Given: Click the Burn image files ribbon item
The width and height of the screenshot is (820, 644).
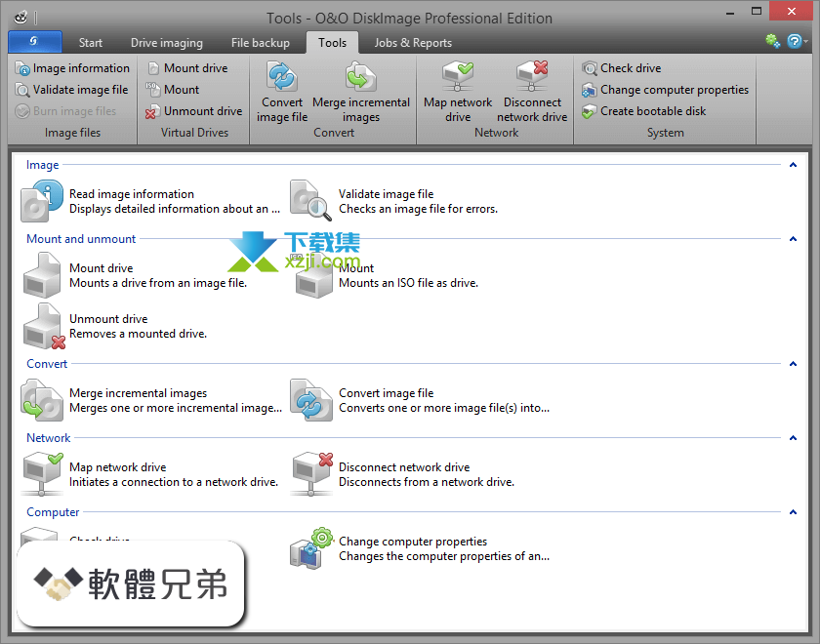Looking at the screenshot, I should coord(66,111).
